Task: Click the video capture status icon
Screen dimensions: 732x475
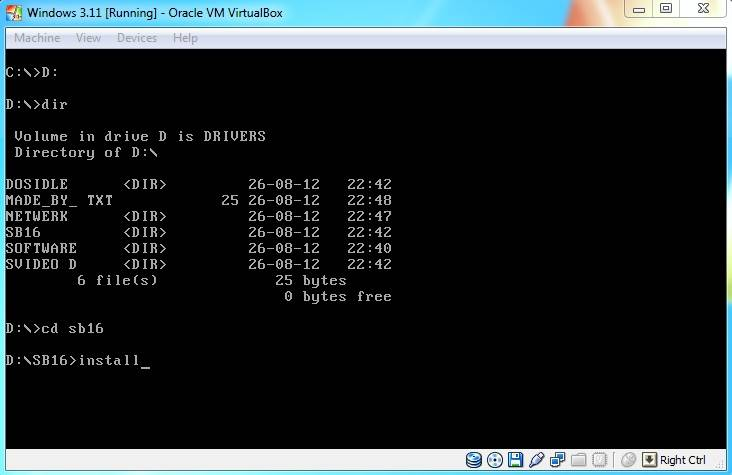Action: click(599, 460)
